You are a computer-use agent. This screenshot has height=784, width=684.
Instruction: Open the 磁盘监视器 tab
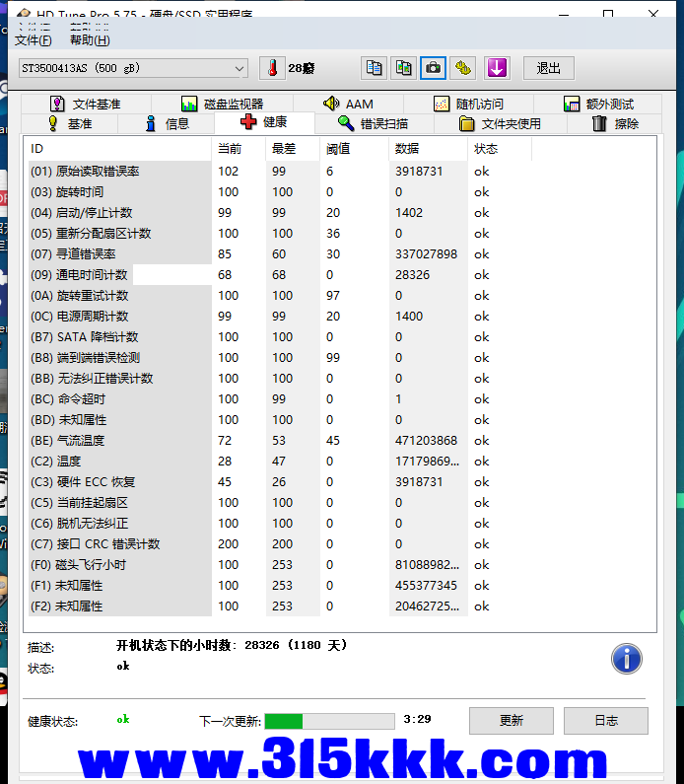(223, 104)
